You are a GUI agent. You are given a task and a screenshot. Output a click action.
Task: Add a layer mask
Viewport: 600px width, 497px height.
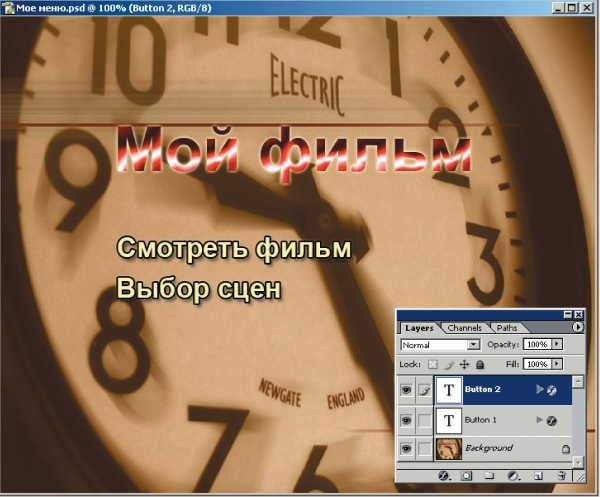coord(466,476)
